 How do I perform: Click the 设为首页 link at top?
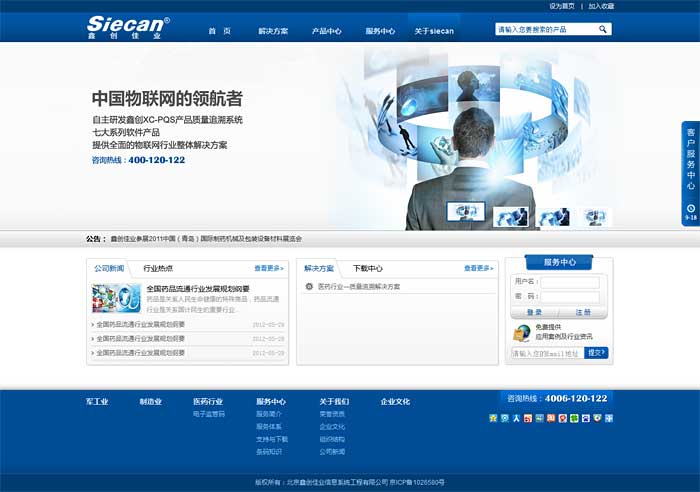[x=562, y=6]
